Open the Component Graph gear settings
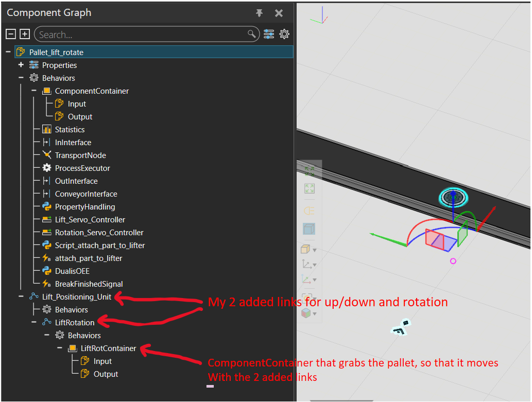Viewport: 532px width, 402px height. point(284,34)
